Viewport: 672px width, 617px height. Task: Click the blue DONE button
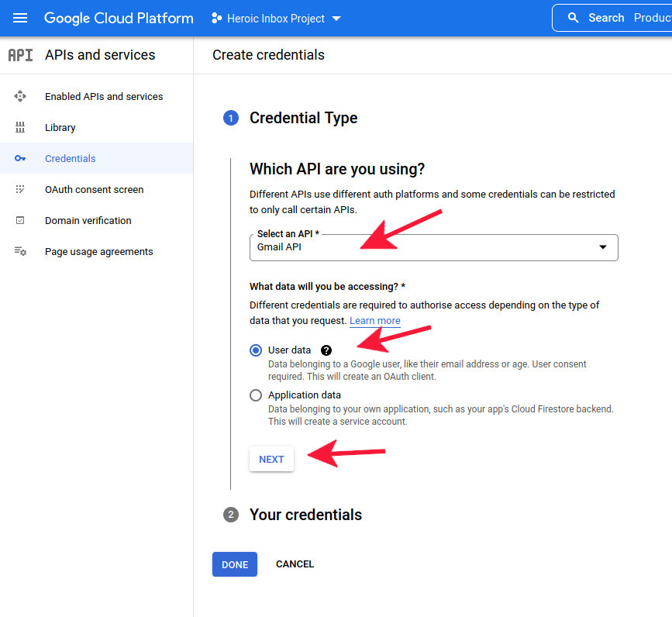click(x=235, y=564)
